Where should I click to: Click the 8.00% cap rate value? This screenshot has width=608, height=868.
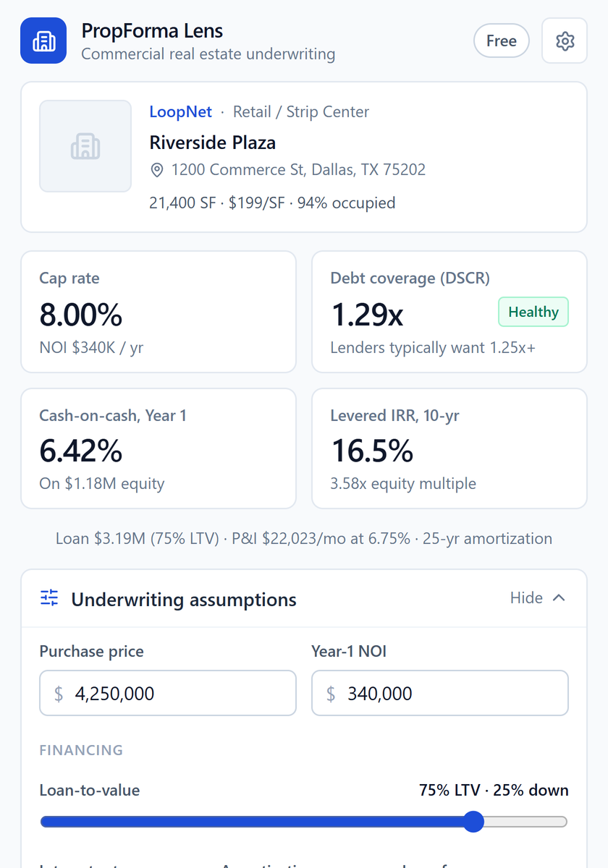click(81, 314)
